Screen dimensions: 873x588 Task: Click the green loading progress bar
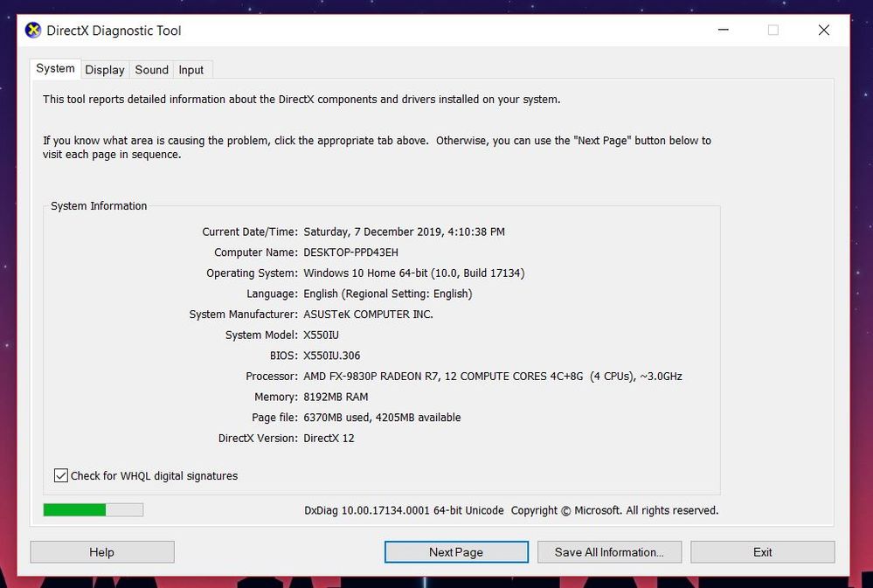point(93,509)
